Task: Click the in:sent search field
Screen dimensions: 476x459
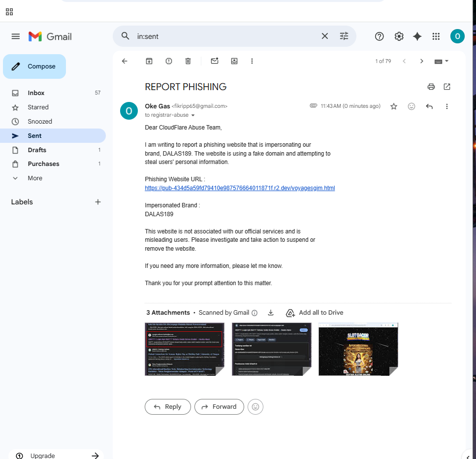Action: [226, 36]
